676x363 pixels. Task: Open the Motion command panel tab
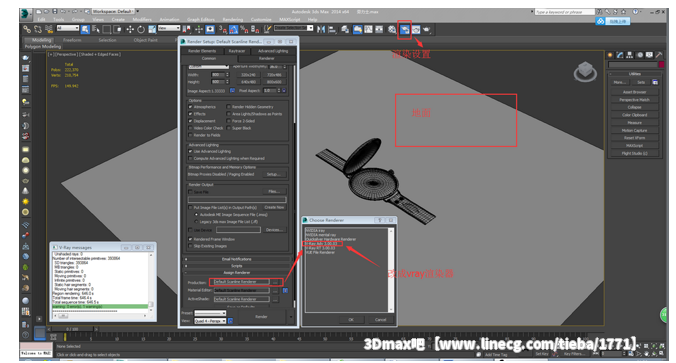click(x=640, y=55)
